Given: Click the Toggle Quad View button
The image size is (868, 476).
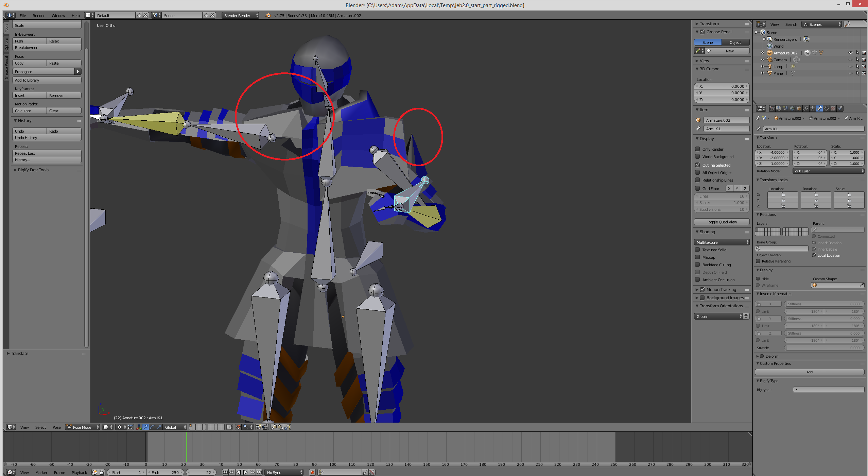Looking at the screenshot, I should [x=722, y=222].
